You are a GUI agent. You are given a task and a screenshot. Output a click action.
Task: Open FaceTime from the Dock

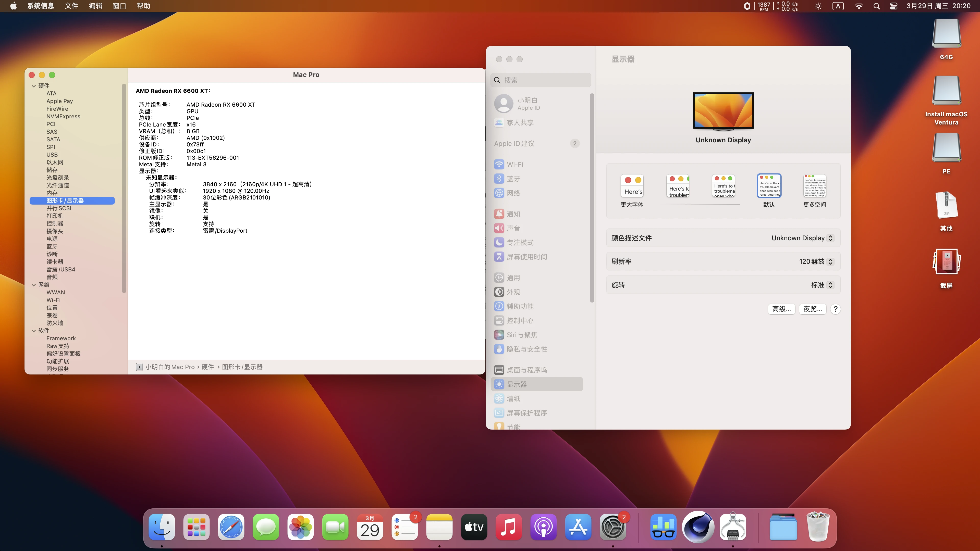335,527
